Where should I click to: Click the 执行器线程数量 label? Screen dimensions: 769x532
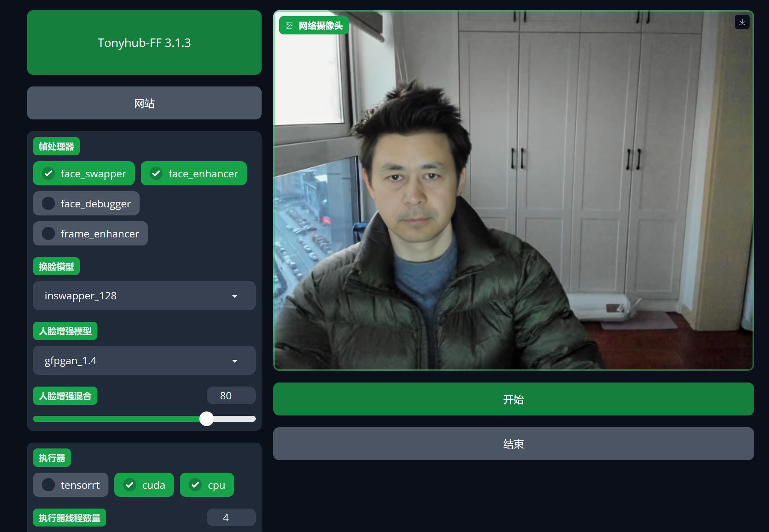pos(70,518)
